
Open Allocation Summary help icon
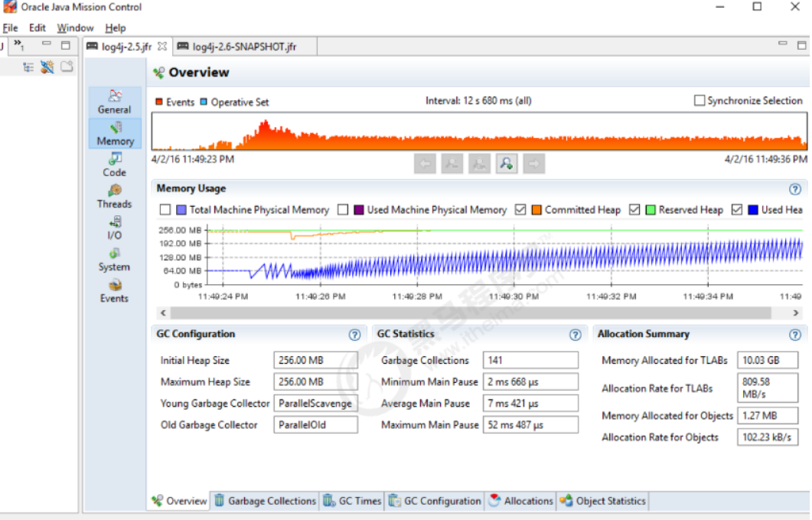coord(795,335)
